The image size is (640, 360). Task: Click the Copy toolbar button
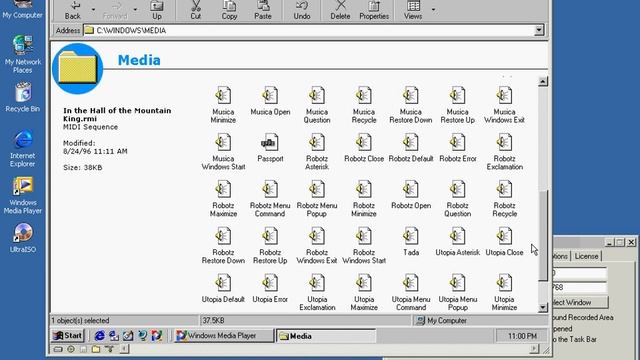pyautogui.click(x=229, y=10)
